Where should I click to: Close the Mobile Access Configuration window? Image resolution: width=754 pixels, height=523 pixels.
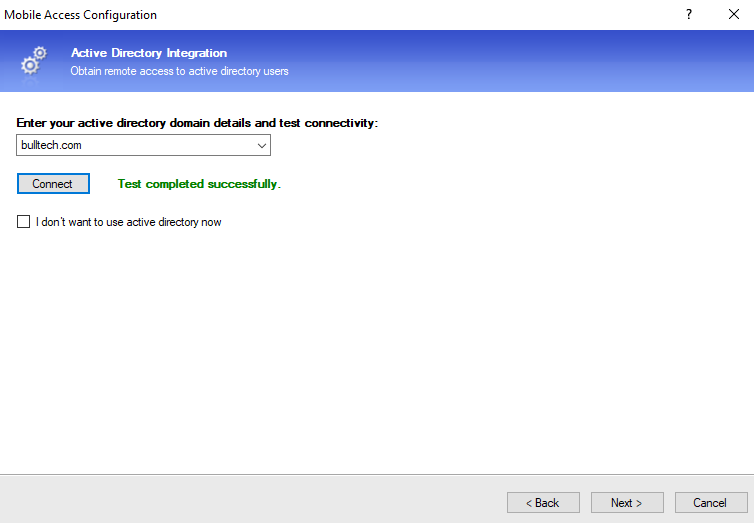click(x=733, y=15)
